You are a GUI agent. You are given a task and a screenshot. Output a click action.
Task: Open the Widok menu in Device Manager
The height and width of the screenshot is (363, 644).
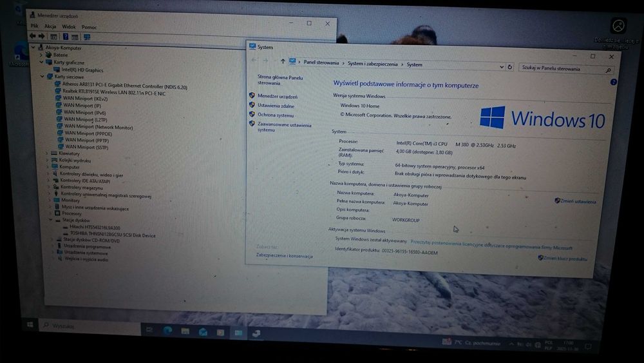(x=69, y=26)
